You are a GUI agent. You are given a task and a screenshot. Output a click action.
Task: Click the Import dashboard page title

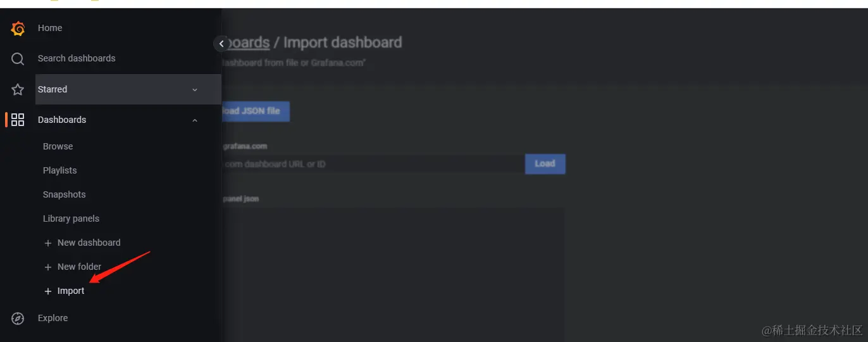342,42
